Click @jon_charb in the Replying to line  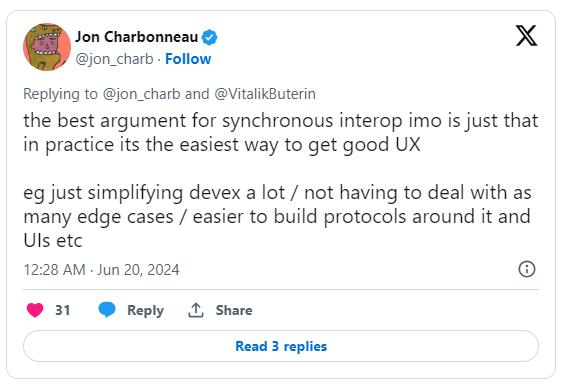(x=142, y=94)
